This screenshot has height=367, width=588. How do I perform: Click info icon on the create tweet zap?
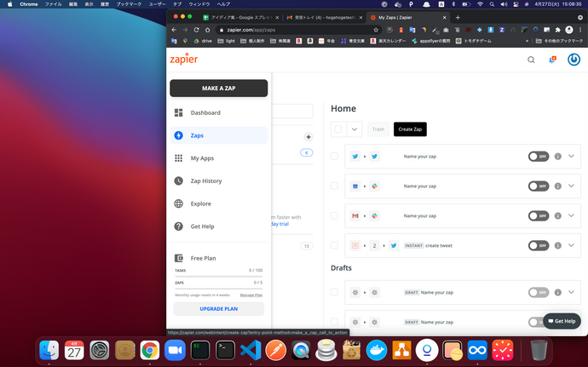[558, 245]
